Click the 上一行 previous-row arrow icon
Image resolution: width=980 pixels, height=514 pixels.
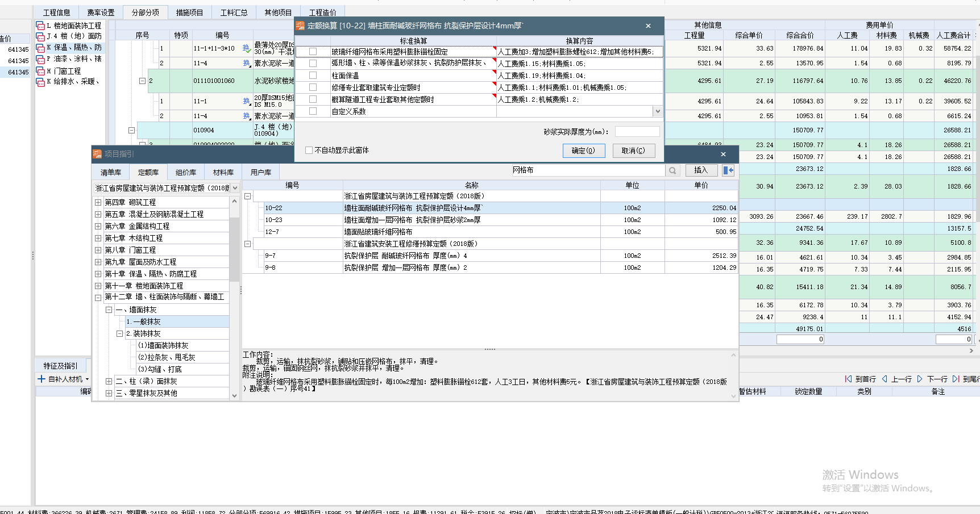[x=885, y=379]
